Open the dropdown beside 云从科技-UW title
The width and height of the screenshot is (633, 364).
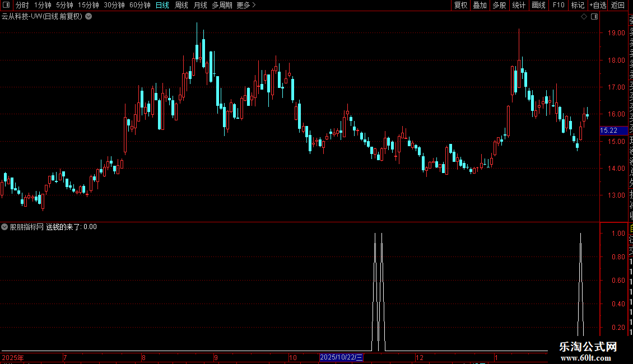pos(89,17)
